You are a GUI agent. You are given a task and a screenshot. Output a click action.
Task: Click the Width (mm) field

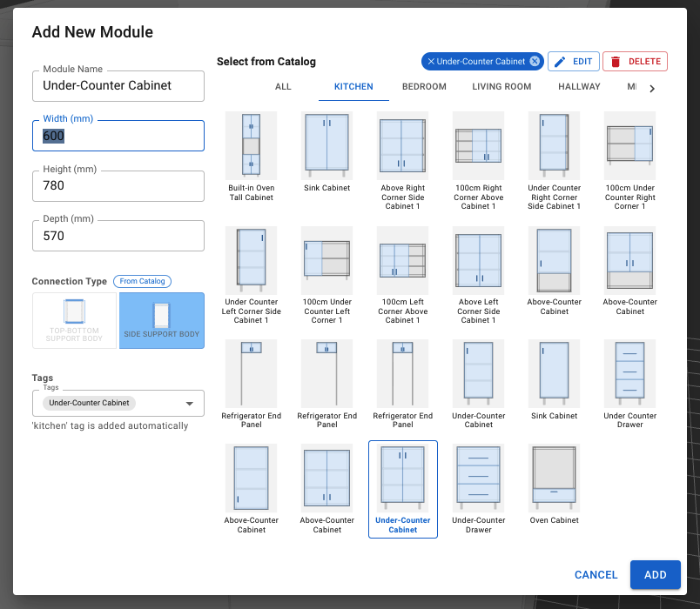(118, 136)
